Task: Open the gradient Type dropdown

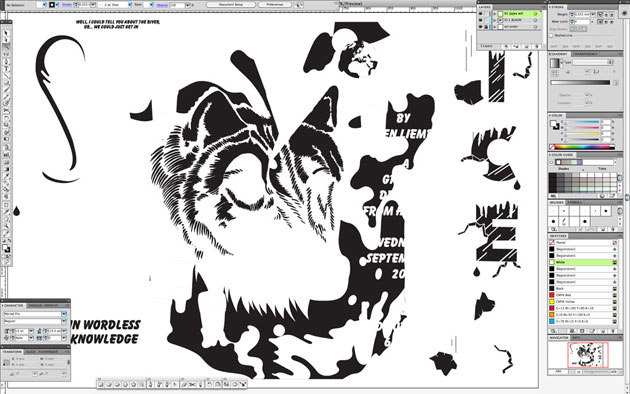Action: pos(593,62)
